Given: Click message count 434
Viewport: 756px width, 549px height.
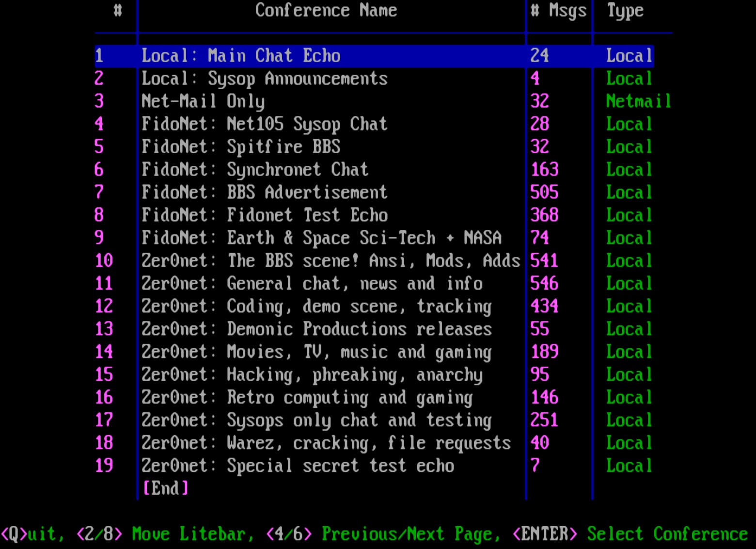Looking at the screenshot, I should (544, 307).
